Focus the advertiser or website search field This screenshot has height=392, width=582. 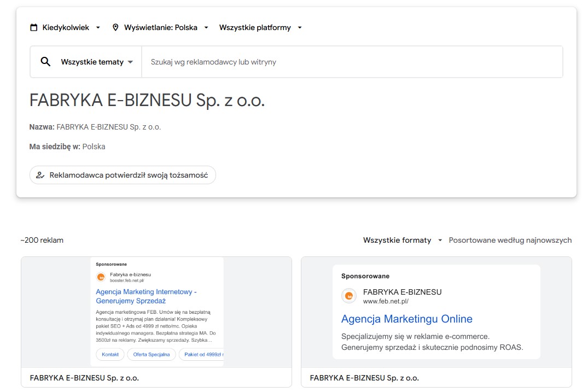click(x=352, y=62)
